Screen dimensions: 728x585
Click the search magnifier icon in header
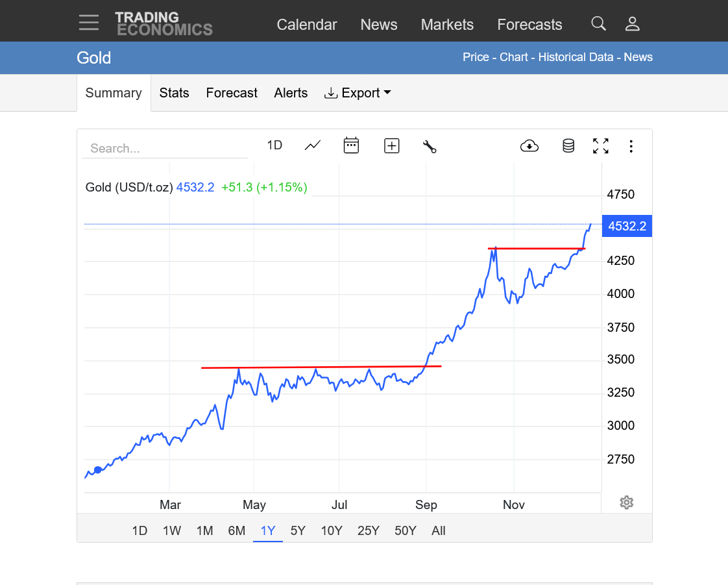(598, 24)
